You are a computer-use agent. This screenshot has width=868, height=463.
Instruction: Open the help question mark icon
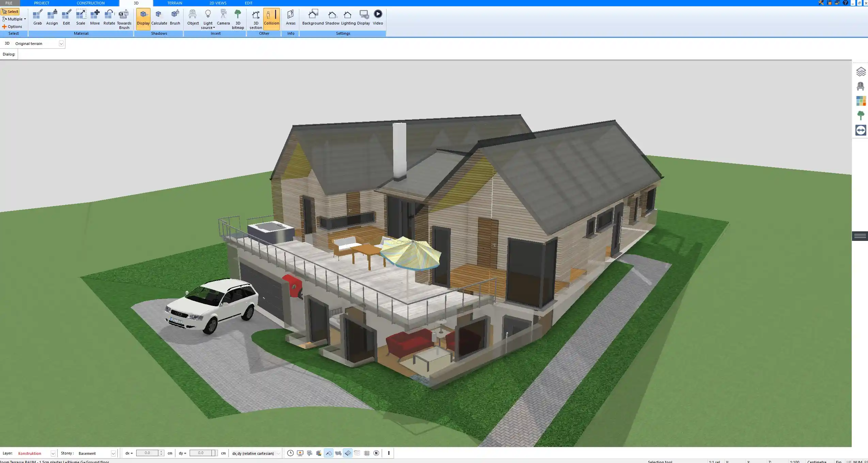[845, 3]
